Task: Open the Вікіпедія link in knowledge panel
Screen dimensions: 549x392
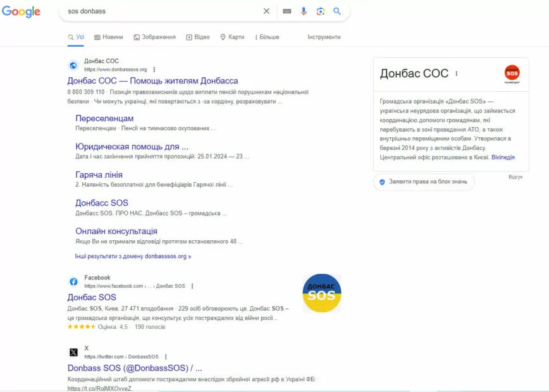Action: tap(503, 157)
